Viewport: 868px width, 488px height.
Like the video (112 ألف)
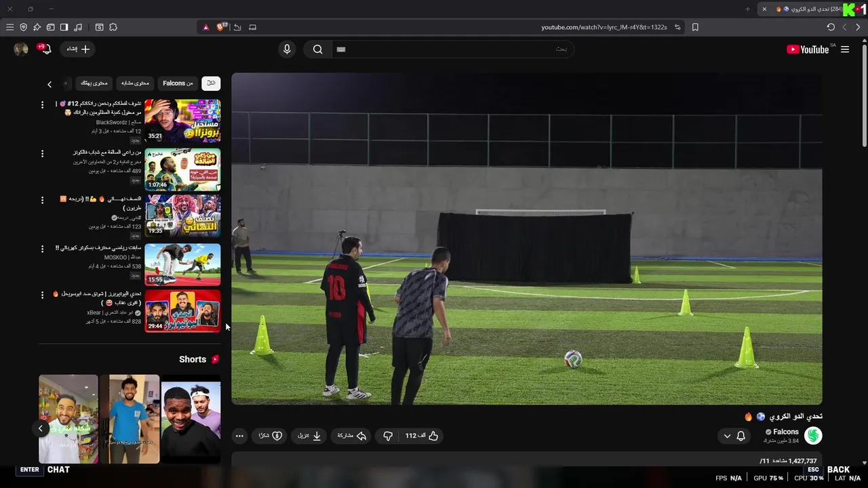[422, 436]
